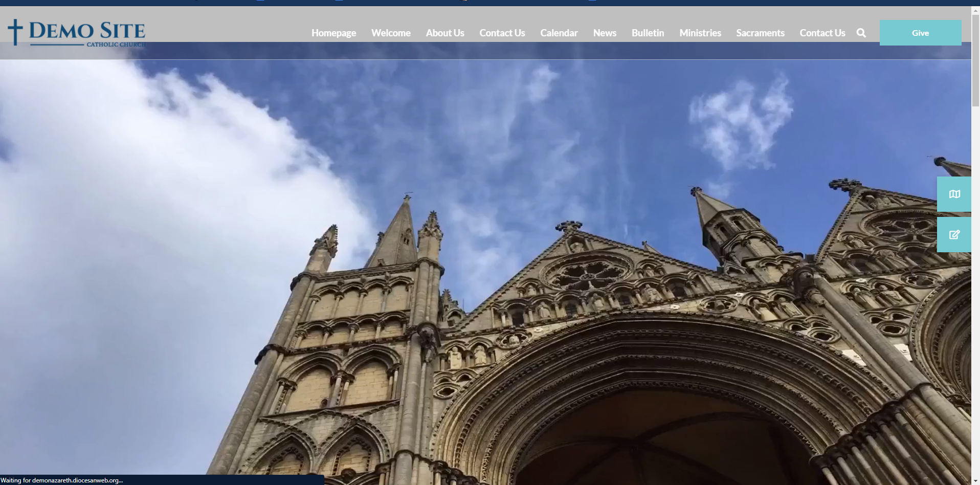
Task: Expand the Ministries navigation item
Action: pos(700,33)
